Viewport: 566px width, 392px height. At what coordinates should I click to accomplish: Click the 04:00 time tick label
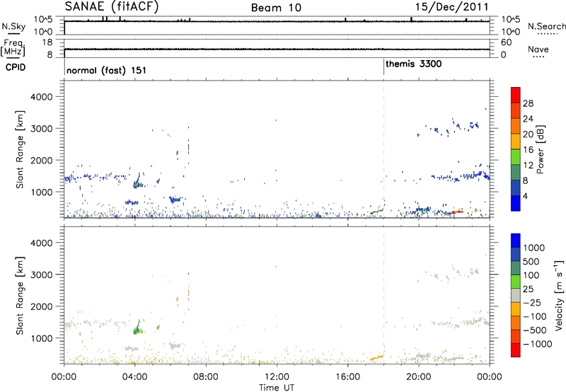[x=134, y=377]
